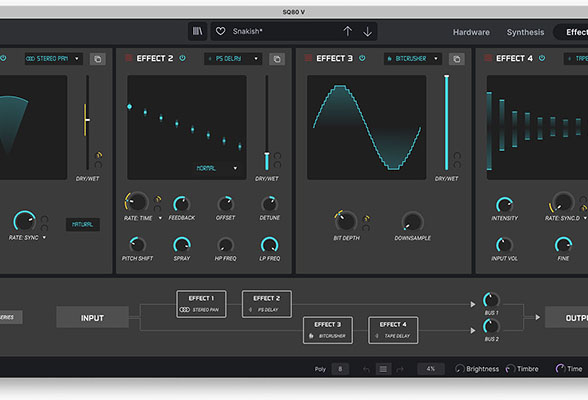
Task: Click the Feedback knob
Action: tap(182, 204)
